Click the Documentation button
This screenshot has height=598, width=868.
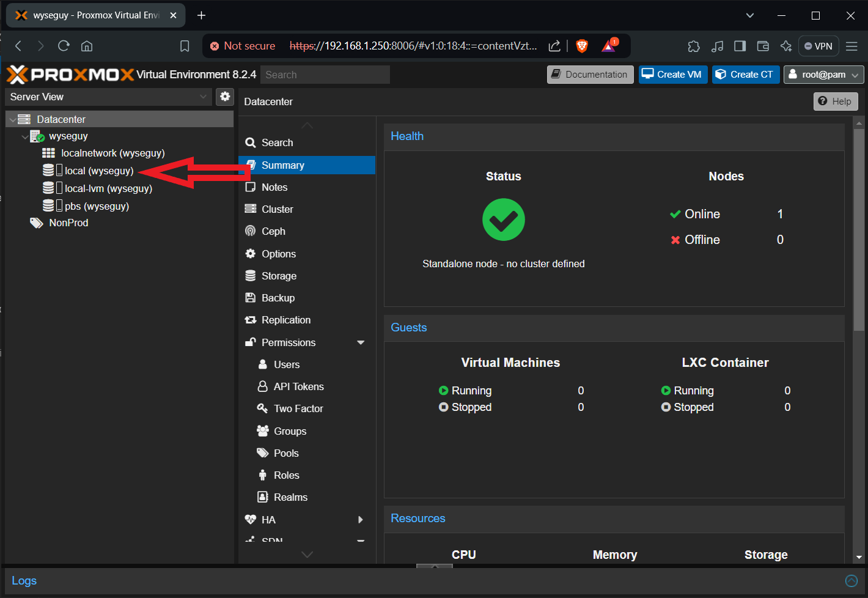point(590,75)
